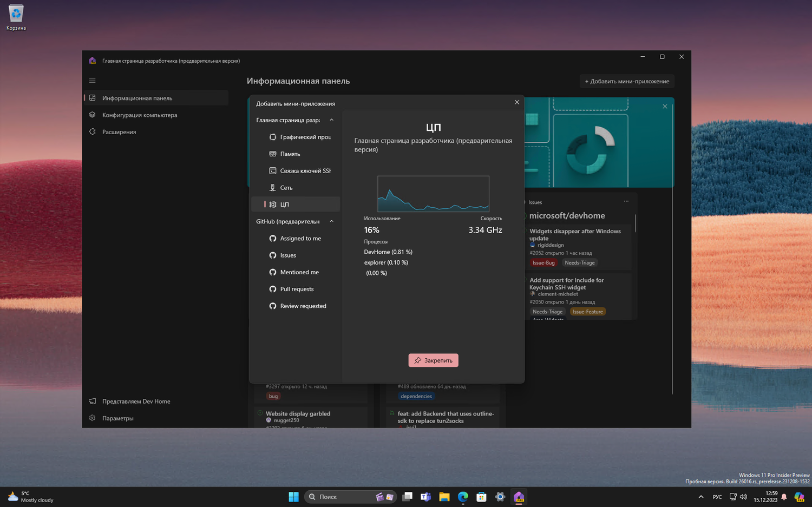Click the dependencies label

coord(416,396)
